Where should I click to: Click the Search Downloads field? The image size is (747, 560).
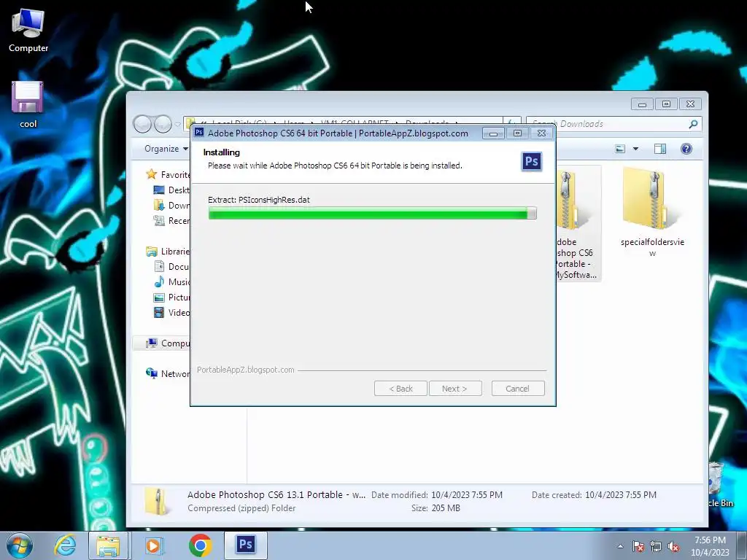coord(614,124)
